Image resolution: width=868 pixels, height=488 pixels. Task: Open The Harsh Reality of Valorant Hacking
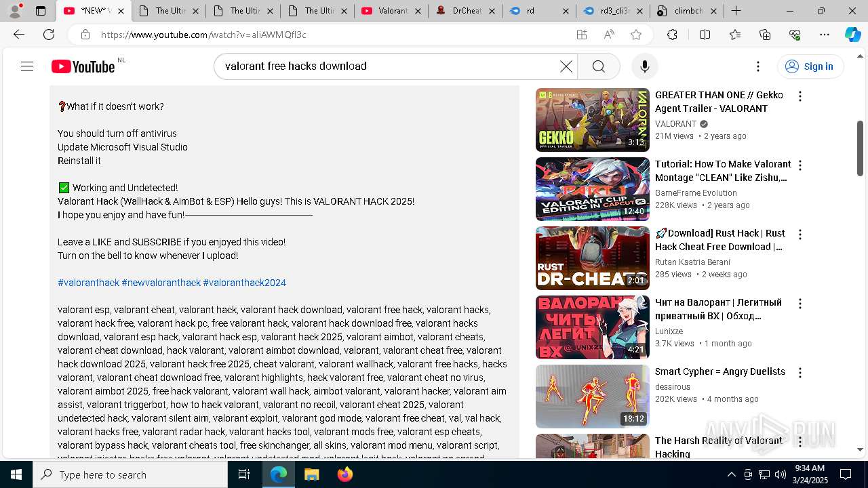(718, 447)
